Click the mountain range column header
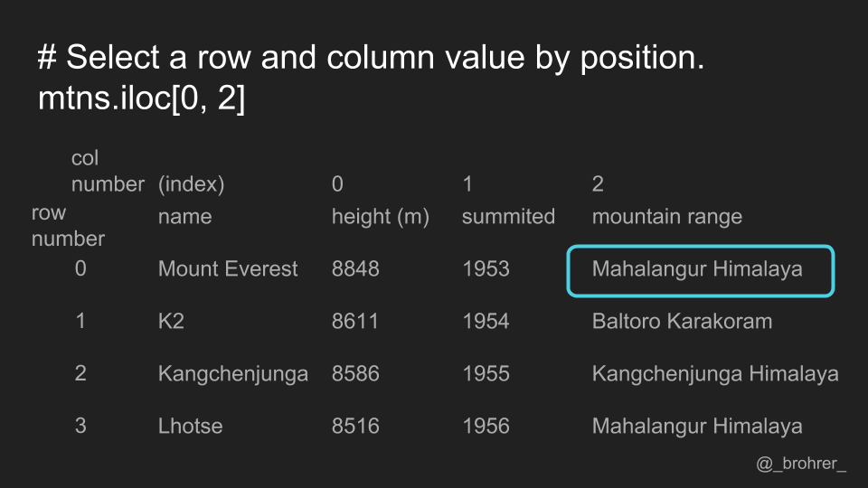868x488 pixels. pos(667,217)
